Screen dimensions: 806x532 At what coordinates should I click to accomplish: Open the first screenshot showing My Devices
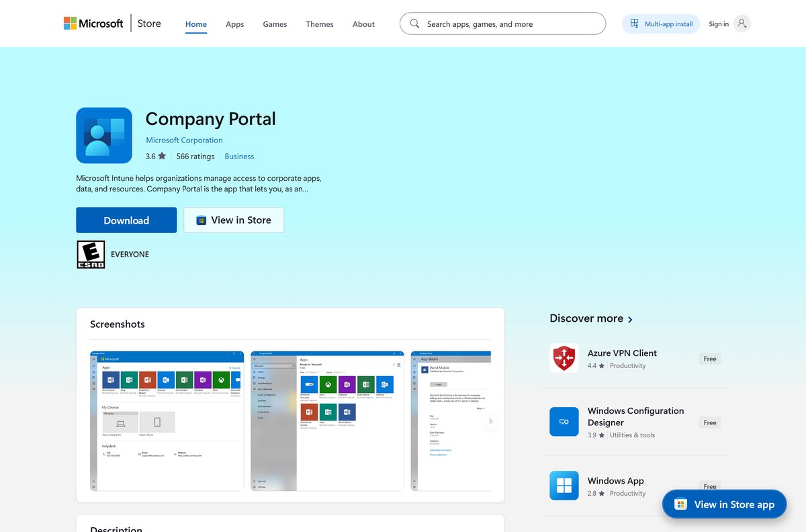pyautogui.click(x=167, y=420)
